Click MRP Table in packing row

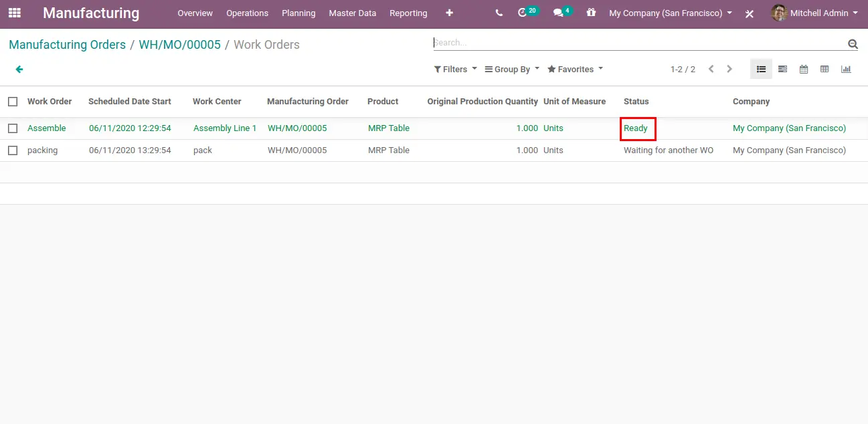(x=389, y=150)
